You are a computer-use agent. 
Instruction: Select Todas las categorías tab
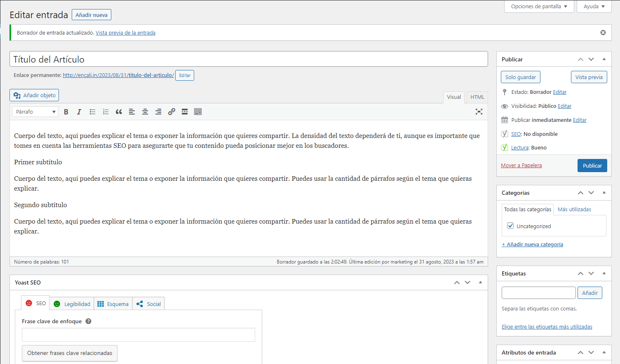[x=528, y=210]
